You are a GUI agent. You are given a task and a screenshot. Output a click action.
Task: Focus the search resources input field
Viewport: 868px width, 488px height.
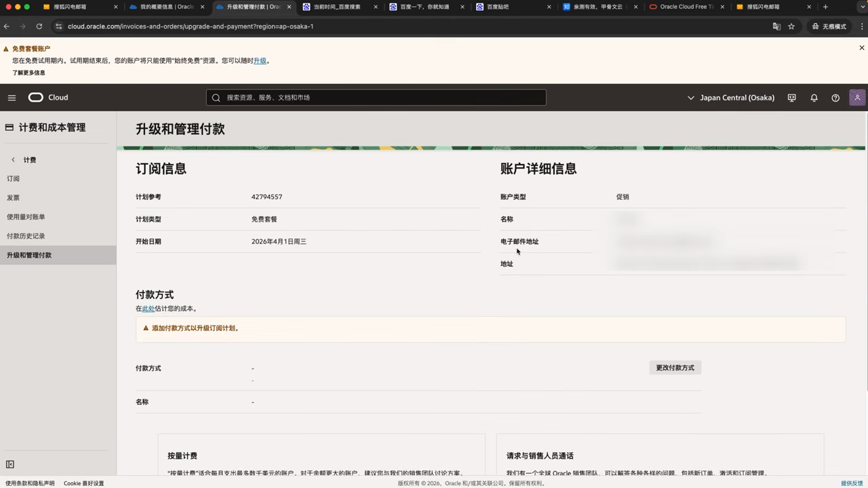376,98
